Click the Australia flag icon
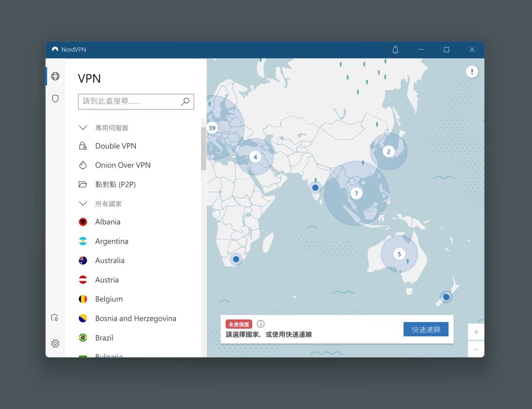This screenshot has width=532, height=409. [83, 261]
